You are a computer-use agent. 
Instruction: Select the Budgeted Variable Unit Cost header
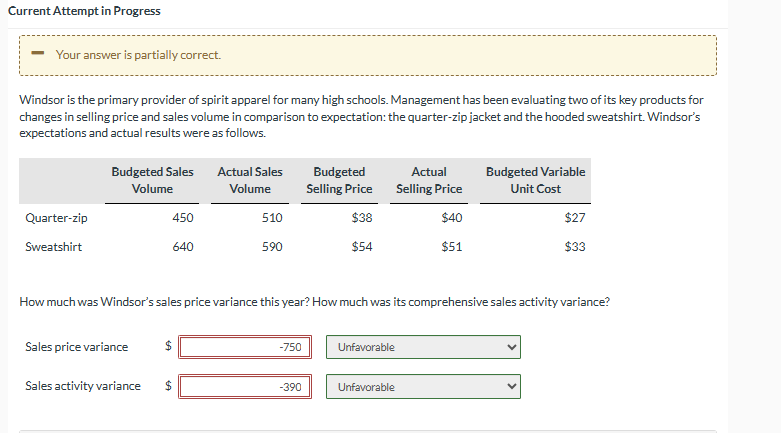[535, 180]
